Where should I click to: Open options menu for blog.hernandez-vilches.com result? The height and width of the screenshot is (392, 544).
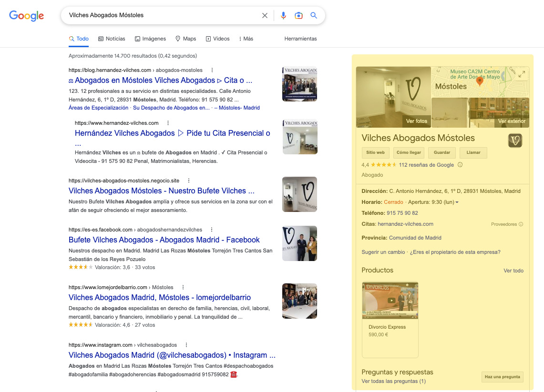tap(212, 70)
